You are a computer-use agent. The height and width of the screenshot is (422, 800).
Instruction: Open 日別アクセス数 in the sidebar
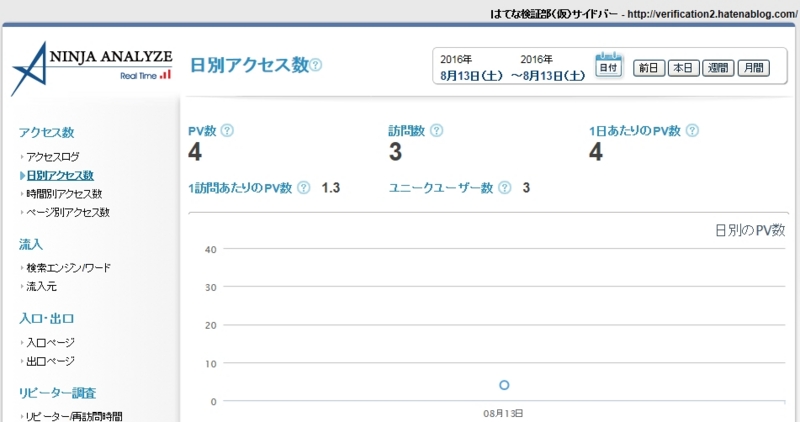pos(60,176)
